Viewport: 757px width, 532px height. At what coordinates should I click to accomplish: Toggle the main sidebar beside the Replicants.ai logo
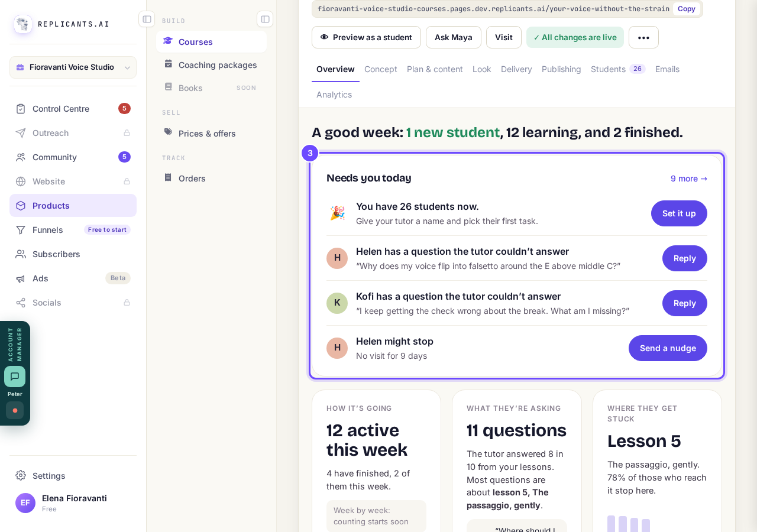point(147,19)
